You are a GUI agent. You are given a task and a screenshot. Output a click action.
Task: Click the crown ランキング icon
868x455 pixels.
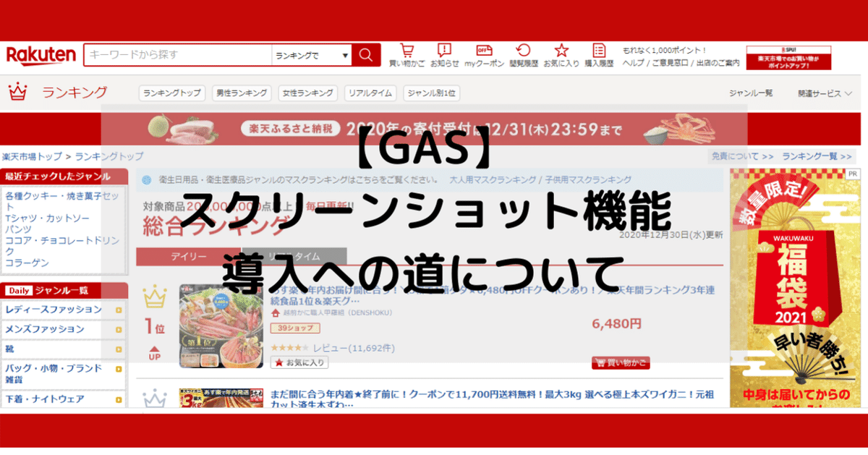(x=17, y=92)
